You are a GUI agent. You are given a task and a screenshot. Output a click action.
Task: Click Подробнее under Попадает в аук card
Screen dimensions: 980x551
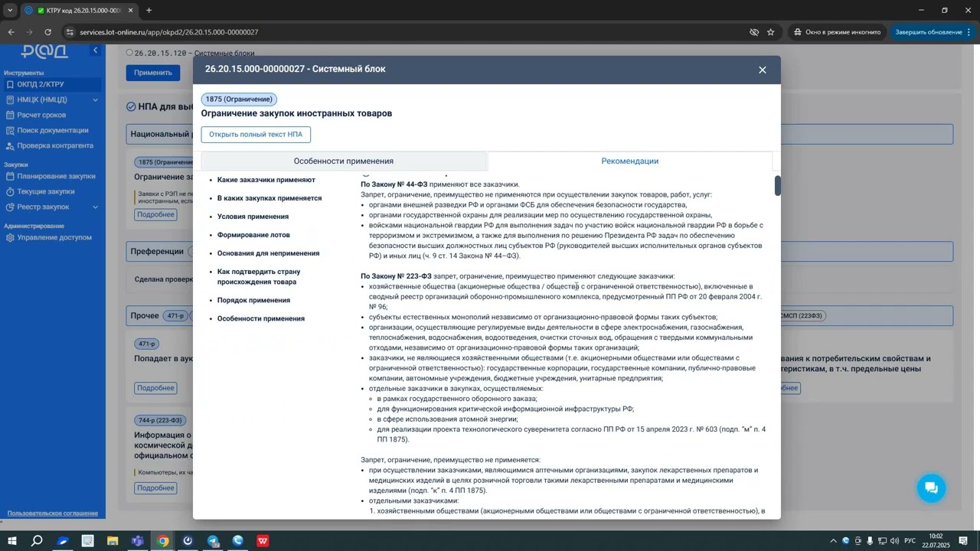pos(155,388)
